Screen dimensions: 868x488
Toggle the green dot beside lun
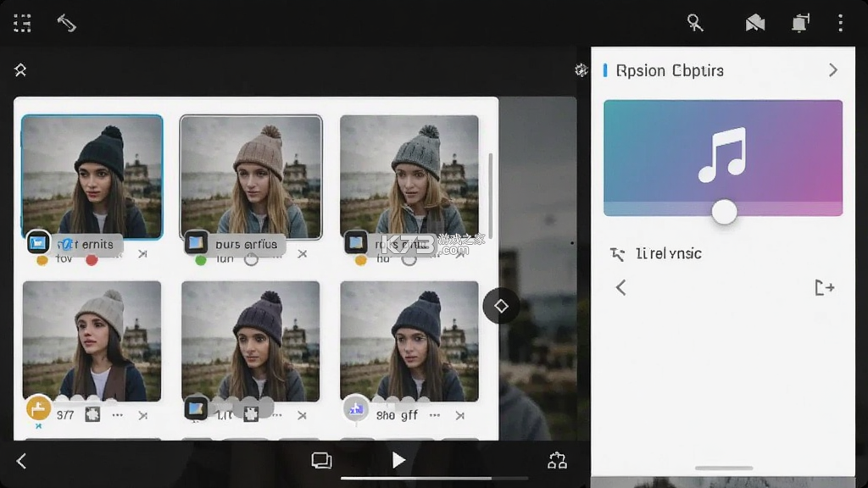click(x=200, y=260)
